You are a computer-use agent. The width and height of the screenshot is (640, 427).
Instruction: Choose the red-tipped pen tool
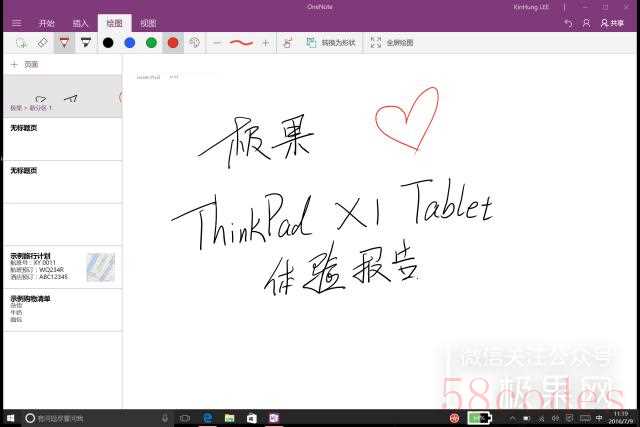click(x=64, y=43)
